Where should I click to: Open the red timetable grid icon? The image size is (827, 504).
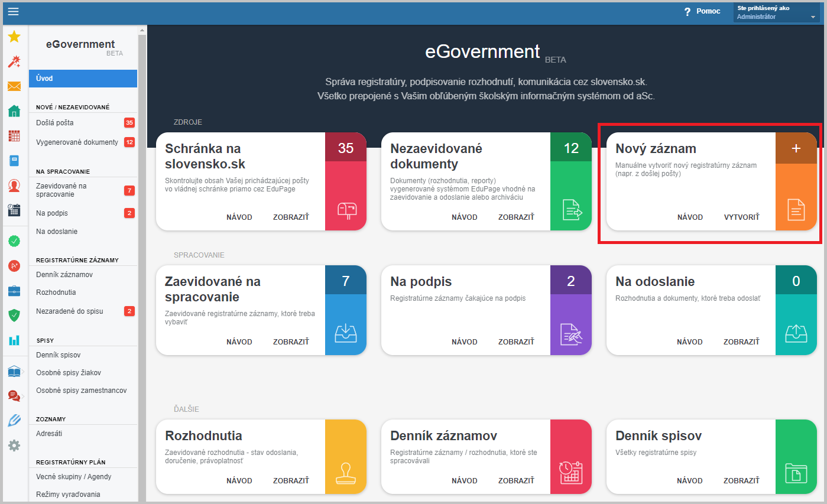(x=14, y=136)
